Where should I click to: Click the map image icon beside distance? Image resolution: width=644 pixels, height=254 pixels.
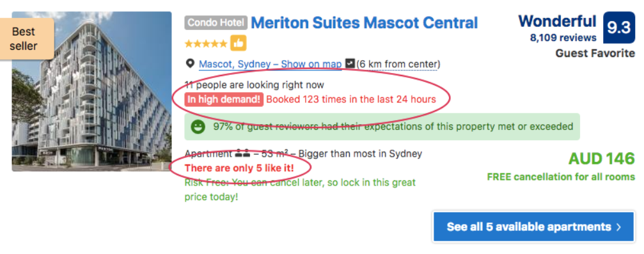coord(350,64)
